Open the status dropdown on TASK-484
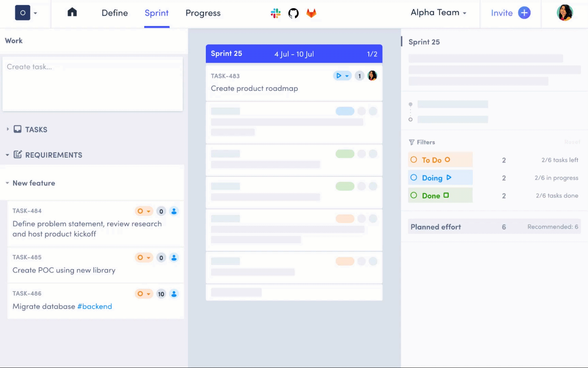The image size is (588, 368). (x=144, y=211)
